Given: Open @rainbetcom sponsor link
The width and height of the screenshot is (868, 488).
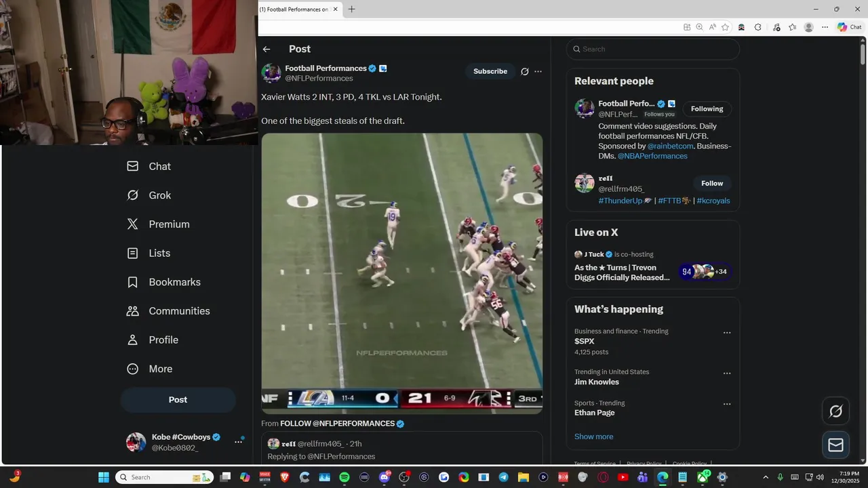Looking at the screenshot, I should (670, 146).
